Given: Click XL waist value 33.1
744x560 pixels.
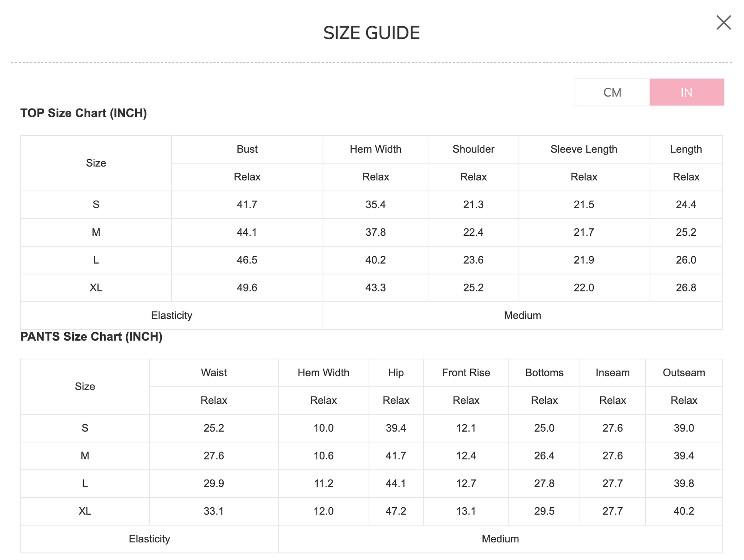Looking at the screenshot, I should 214,511.
